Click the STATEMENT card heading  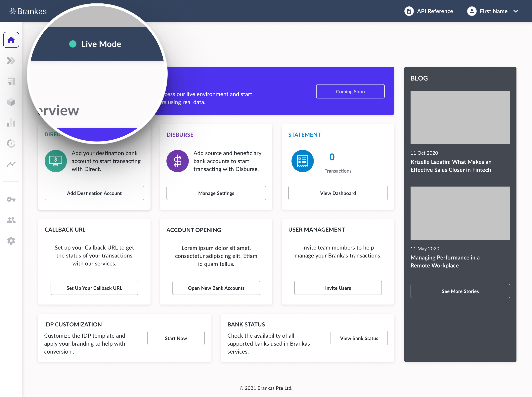(304, 135)
